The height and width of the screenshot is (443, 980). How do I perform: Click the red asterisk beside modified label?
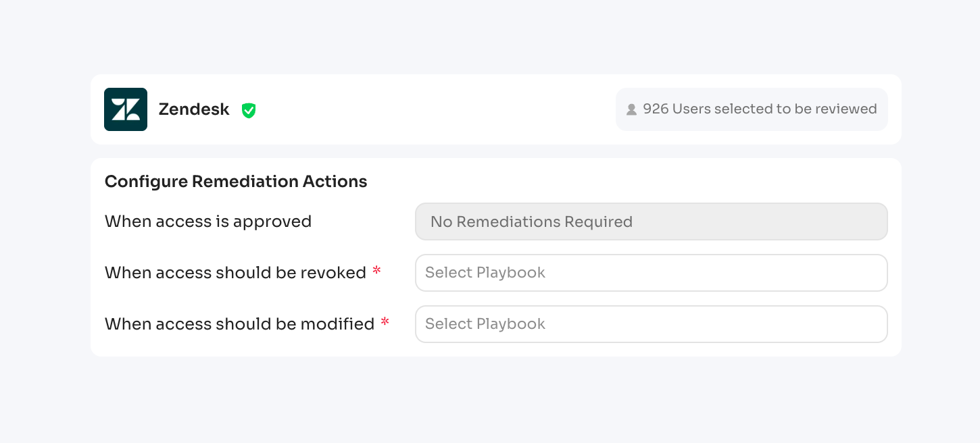(385, 323)
